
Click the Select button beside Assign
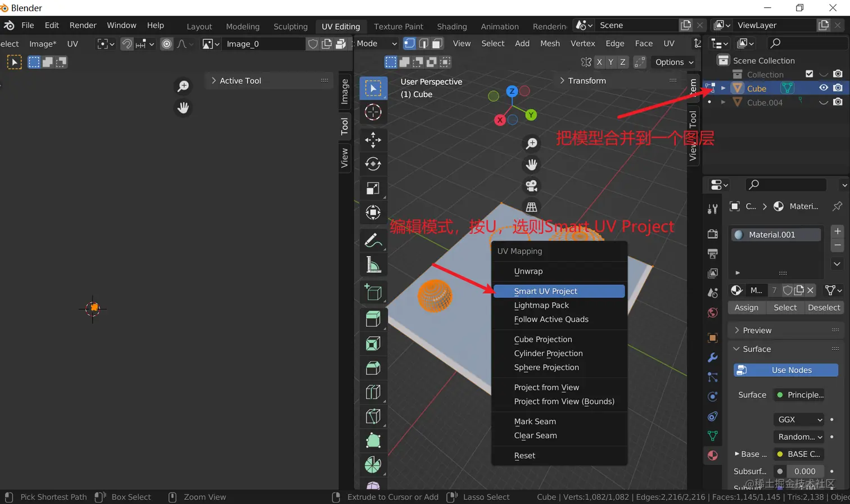point(785,307)
